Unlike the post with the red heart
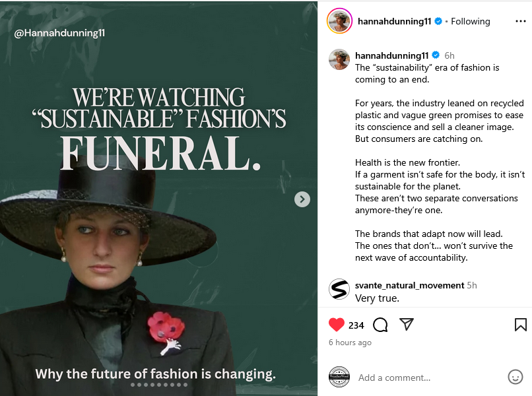The height and width of the screenshot is (396, 532). tap(337, 325)
